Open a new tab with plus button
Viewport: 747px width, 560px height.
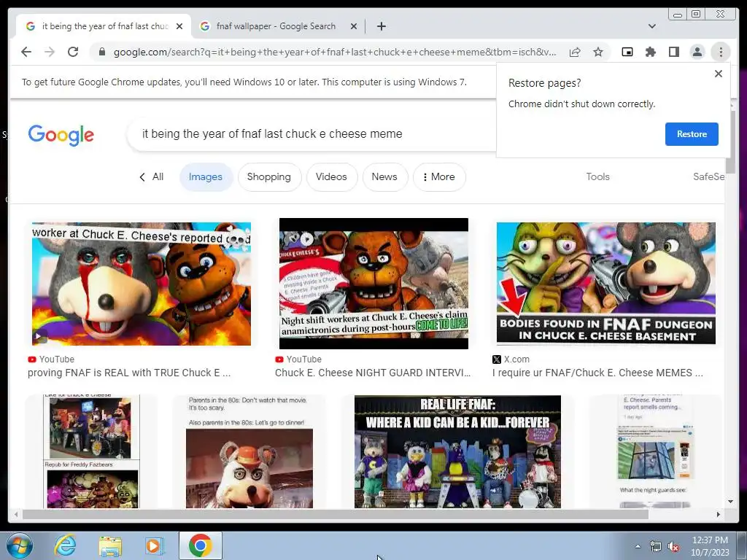click(381, 26)
